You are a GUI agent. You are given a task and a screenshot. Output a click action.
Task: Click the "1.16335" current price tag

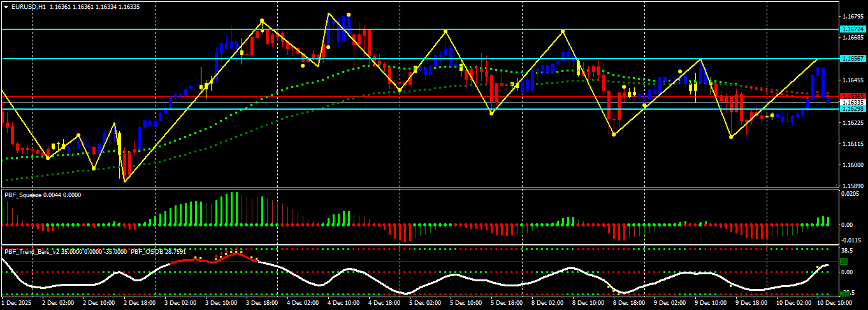point(853,102)
